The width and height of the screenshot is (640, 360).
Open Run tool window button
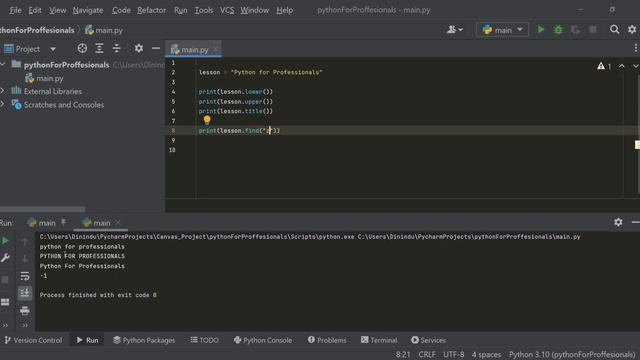[87, 340]
